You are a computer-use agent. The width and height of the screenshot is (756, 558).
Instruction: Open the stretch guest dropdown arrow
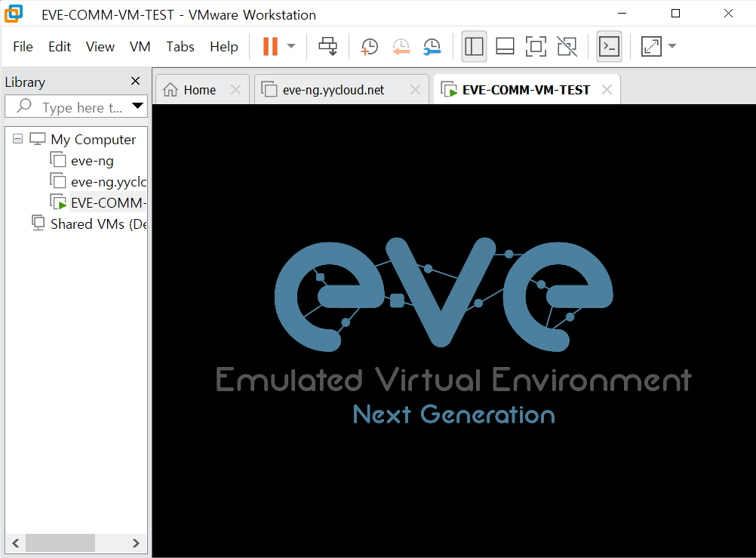pos(672,46)
